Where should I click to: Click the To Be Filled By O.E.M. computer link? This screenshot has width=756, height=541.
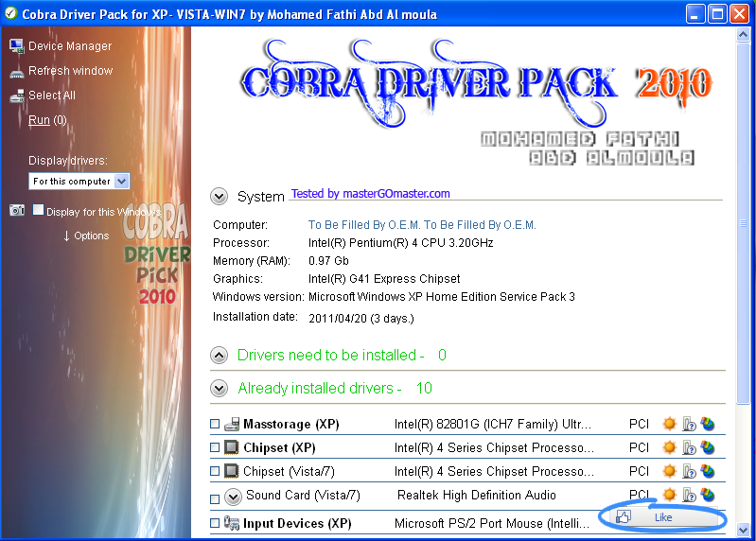pos(422,225)
